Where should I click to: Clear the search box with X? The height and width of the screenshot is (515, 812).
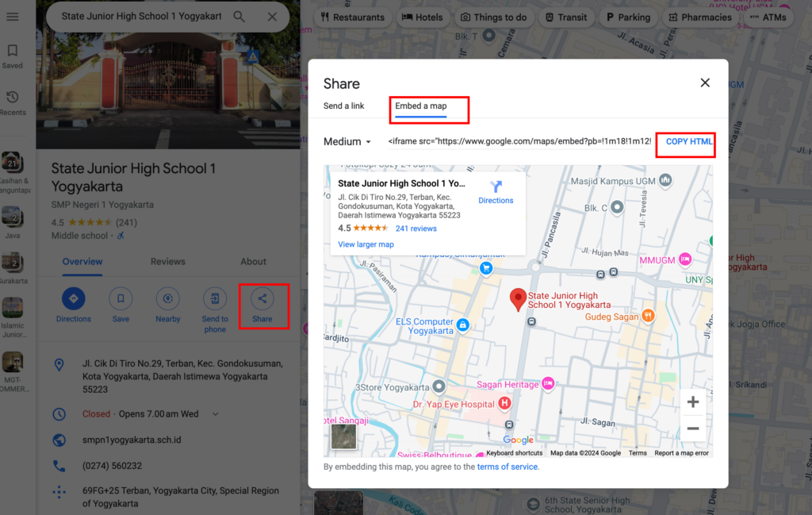tap(272, 17)
